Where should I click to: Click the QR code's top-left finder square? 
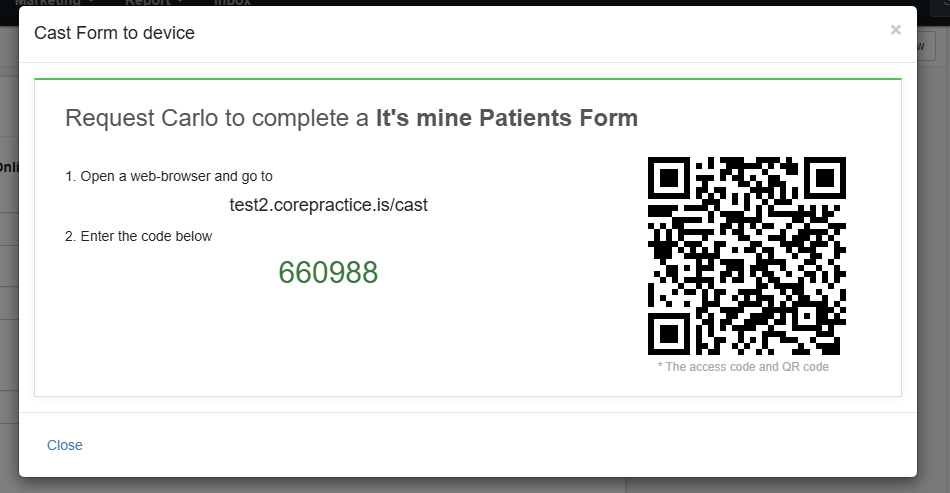pyautogui.click(x=669, y=178)
